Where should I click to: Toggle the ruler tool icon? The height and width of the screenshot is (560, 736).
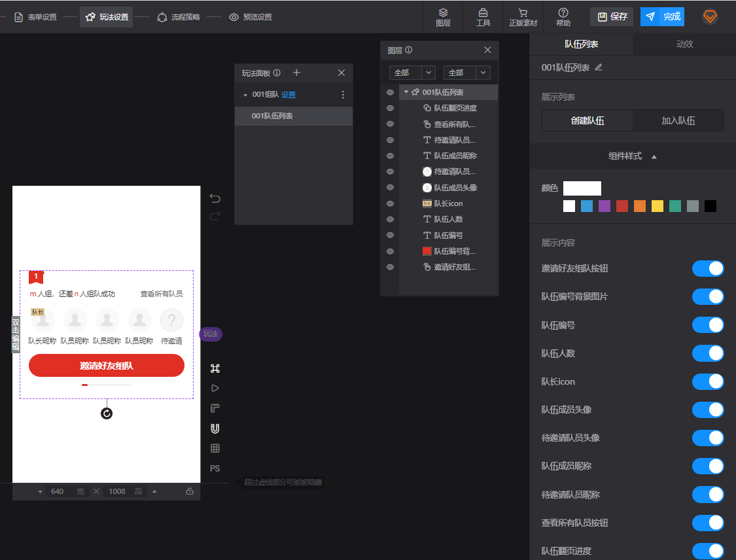[x=215, y=408]
